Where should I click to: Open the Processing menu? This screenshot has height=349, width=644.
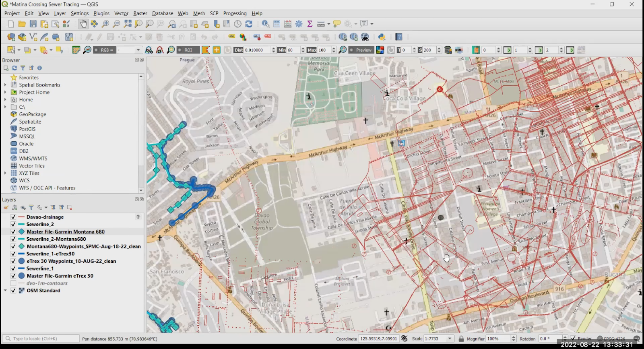pyautogui.click(x=235, y=13)
